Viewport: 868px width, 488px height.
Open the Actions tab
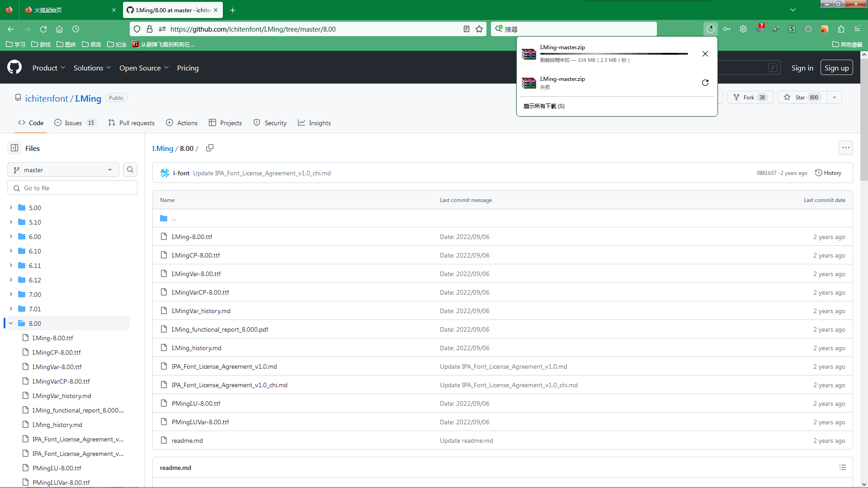point(182,123)
